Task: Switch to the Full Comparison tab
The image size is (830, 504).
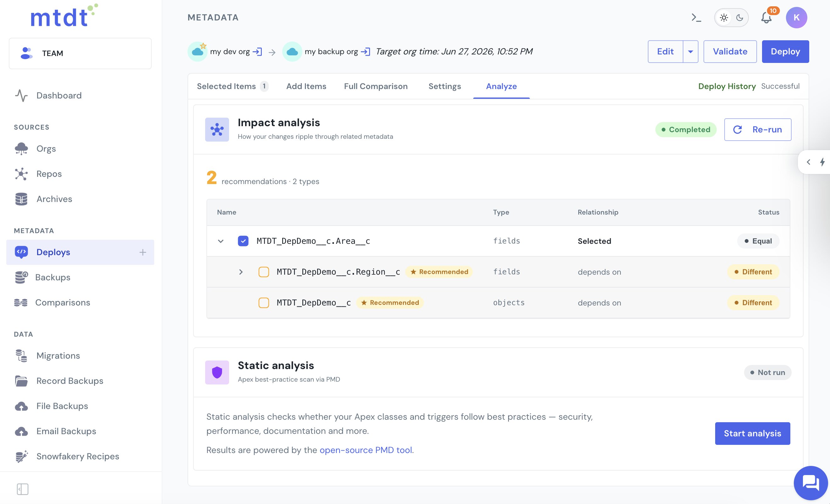Action: pyautogui.click(x=376, y=86)
